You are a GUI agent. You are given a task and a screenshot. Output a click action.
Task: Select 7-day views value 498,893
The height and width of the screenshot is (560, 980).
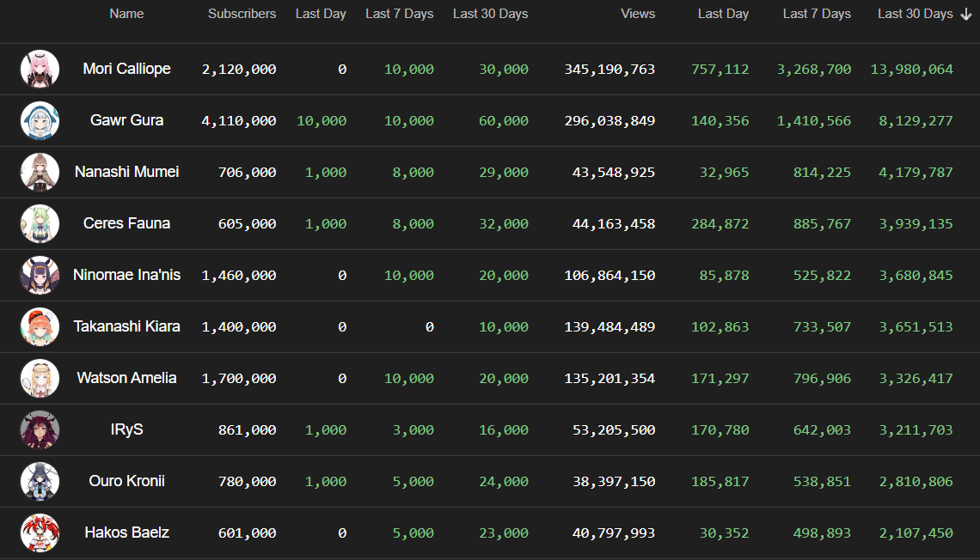point(822,533)
